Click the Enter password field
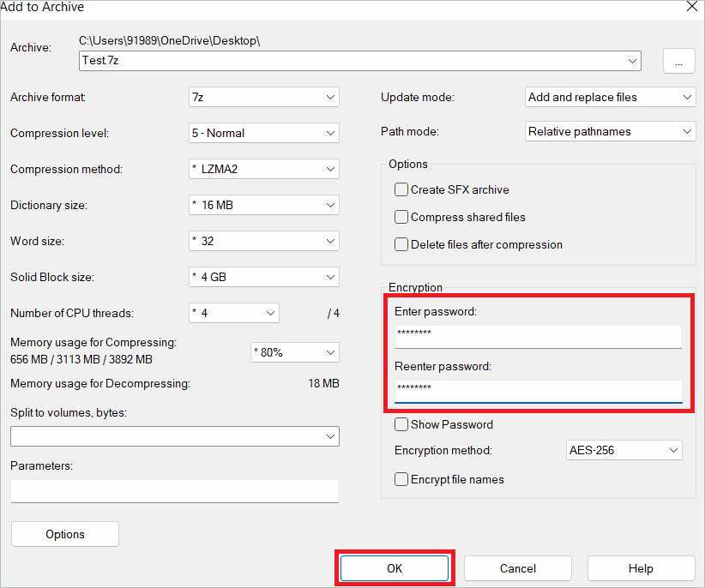The width and height of the screenshot is (705, 588). click(538, 335)
